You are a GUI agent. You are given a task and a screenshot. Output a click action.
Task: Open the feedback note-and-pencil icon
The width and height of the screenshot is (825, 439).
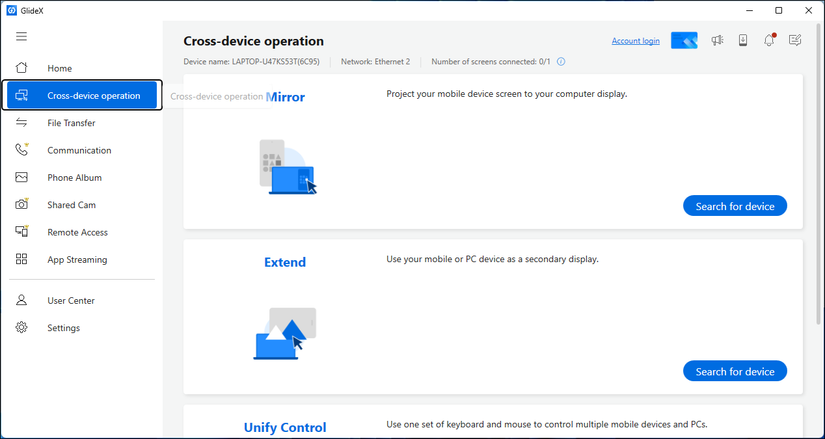pos(795,40)
